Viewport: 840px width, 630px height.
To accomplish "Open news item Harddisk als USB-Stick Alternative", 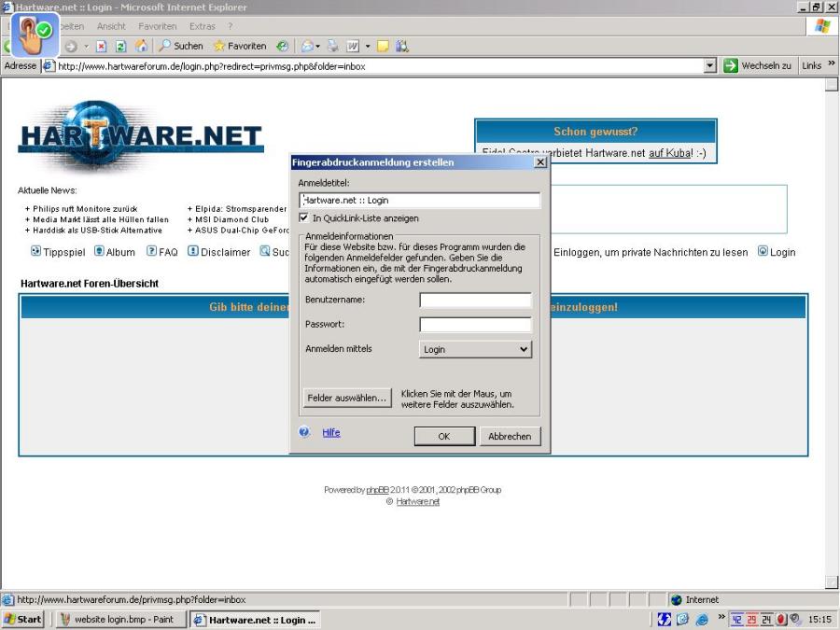I will click(x=97, y=231).
